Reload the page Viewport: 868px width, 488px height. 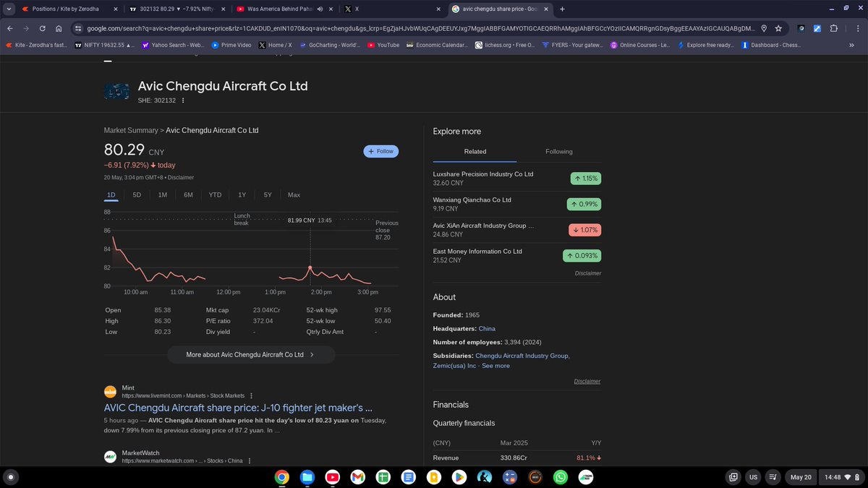[x=43, y=28]
